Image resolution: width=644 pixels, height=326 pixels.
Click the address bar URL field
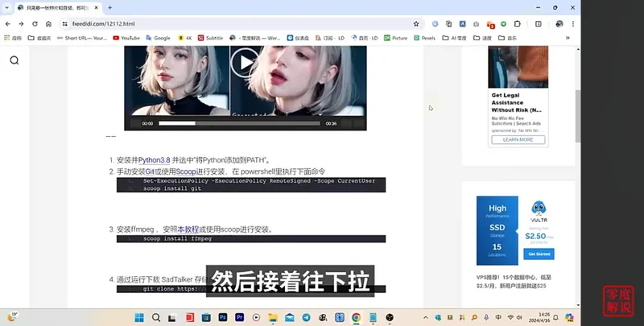coord(240,24)
